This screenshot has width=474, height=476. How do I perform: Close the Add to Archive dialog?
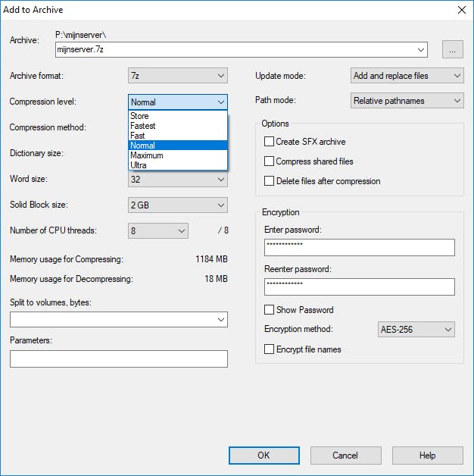[461, 10]
